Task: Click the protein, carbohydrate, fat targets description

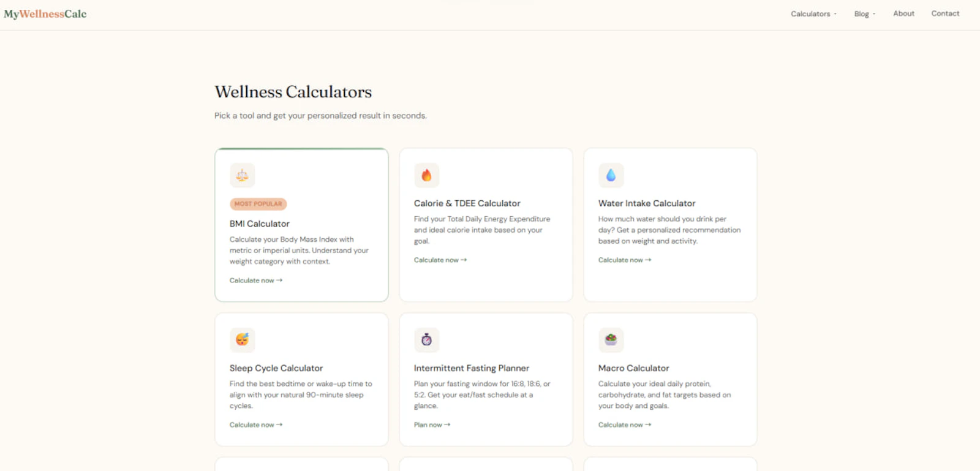Action: coord(665,395)
